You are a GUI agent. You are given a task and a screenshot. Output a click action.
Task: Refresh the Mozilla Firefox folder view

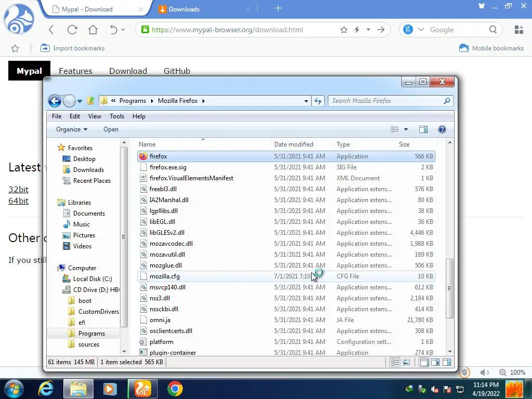(x=318, y=101)
